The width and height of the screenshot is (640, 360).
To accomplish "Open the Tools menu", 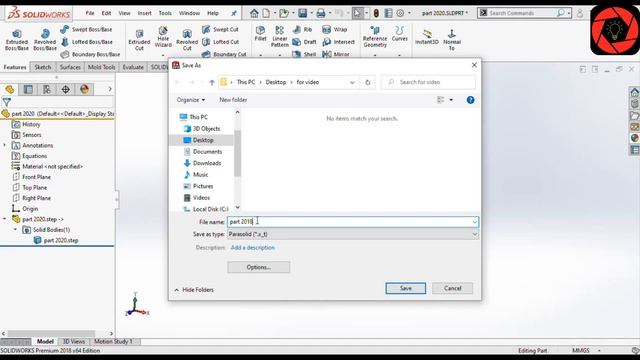I will [165, 13].
